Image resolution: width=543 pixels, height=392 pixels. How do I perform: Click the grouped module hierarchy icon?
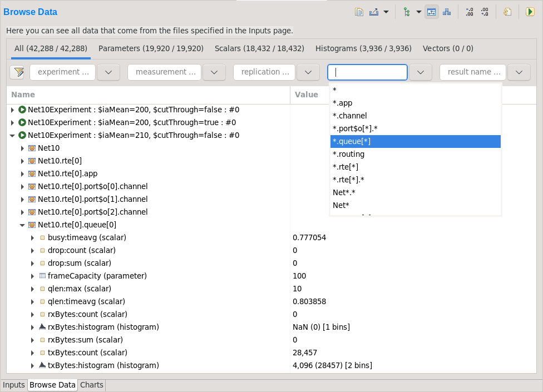(x=447, y=12)
